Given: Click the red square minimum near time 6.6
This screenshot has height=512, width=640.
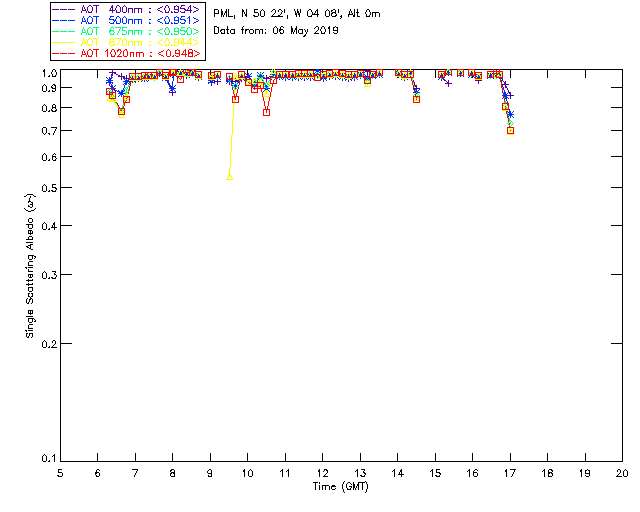Looking at the screenshot, I should [121, 111].
